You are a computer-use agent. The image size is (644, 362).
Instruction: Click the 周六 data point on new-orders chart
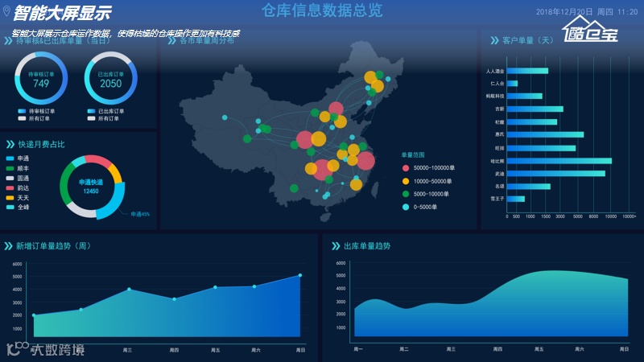tap(254, 286)
